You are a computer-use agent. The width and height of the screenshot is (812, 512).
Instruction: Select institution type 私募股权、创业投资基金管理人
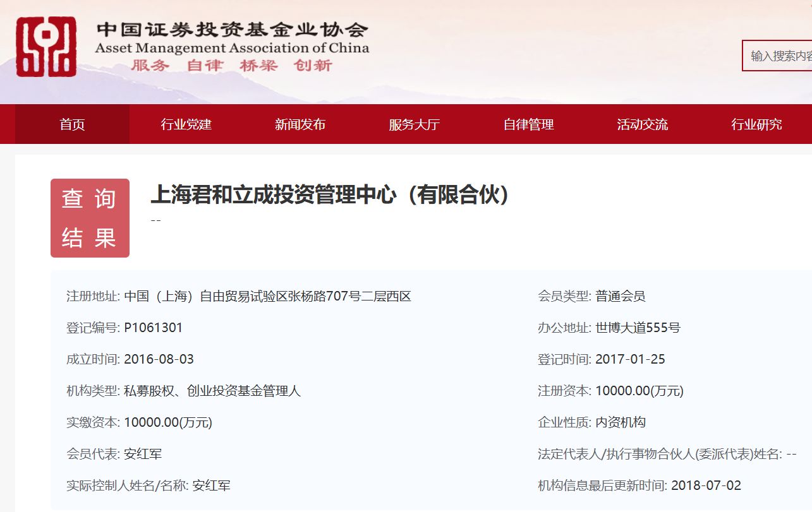point(212,391)
